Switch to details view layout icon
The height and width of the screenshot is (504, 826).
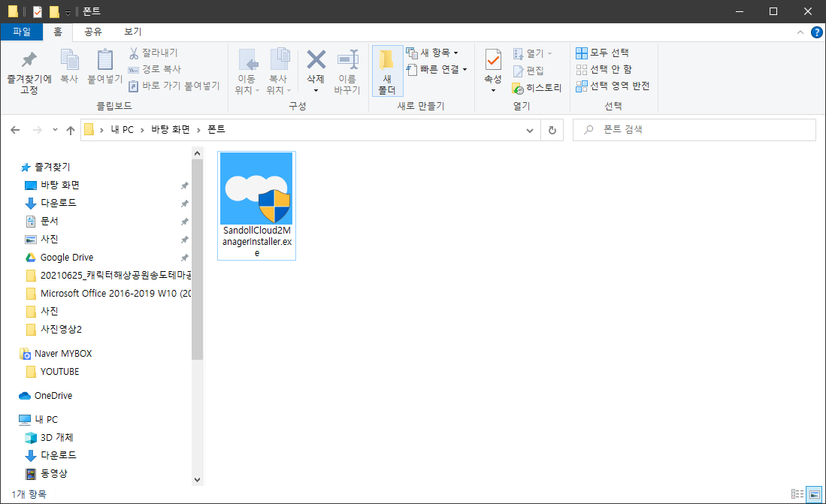coord(797,494)
